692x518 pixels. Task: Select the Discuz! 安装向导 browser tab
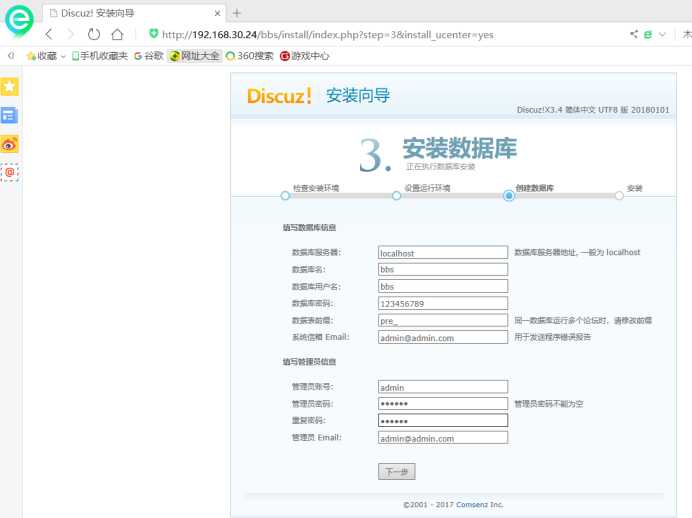point(134,13)
